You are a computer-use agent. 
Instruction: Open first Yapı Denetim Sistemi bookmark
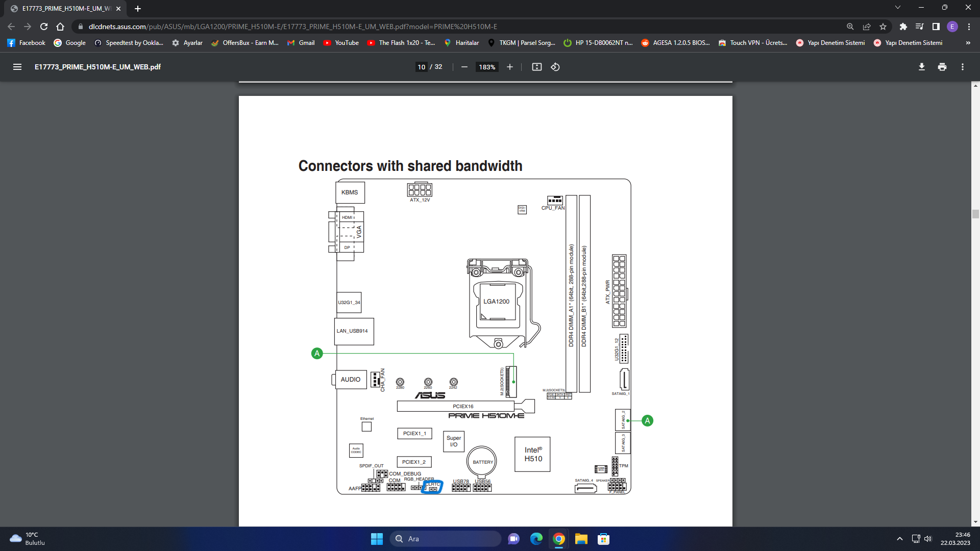coord(830,43)
